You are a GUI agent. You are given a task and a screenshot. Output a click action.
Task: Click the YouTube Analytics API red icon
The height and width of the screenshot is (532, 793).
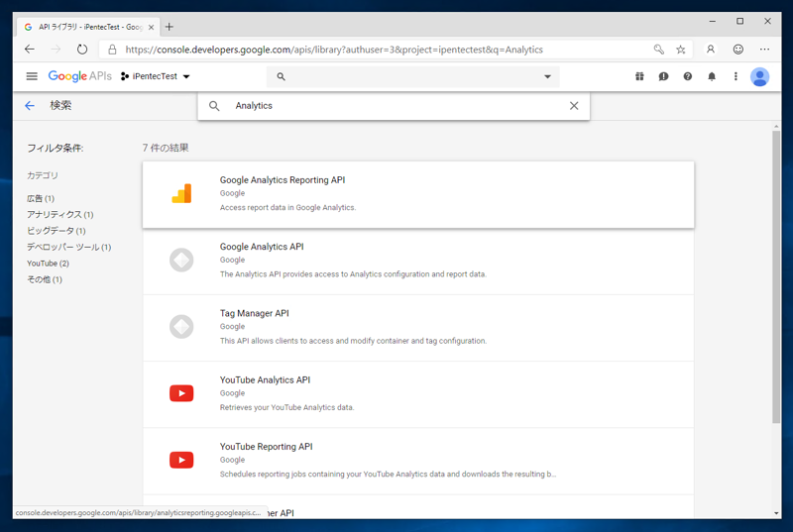tap(181, 393)
